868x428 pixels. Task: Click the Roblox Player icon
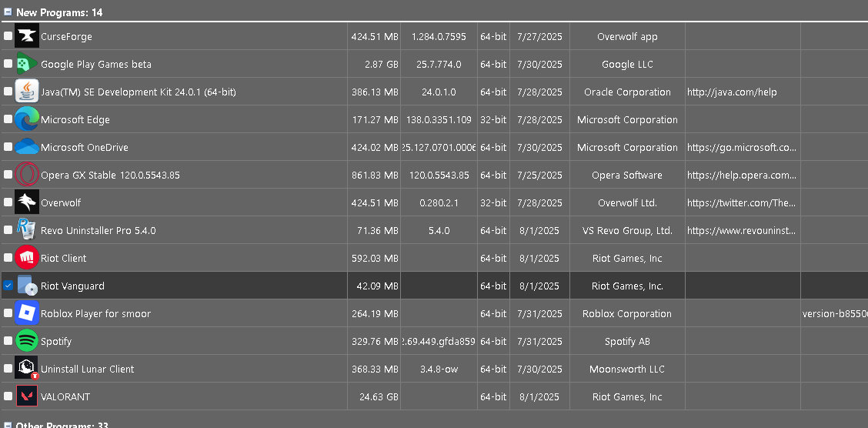27,313
